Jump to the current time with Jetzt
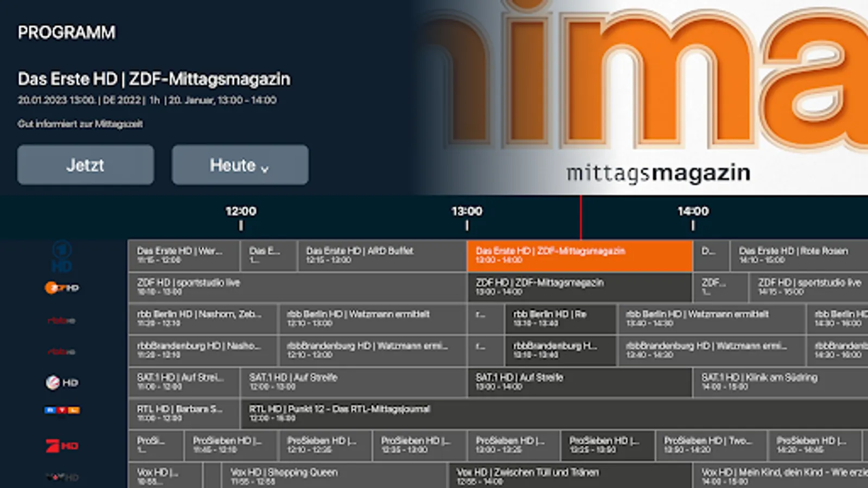Viewport: 868px width, 488px height. click(86, 165)
